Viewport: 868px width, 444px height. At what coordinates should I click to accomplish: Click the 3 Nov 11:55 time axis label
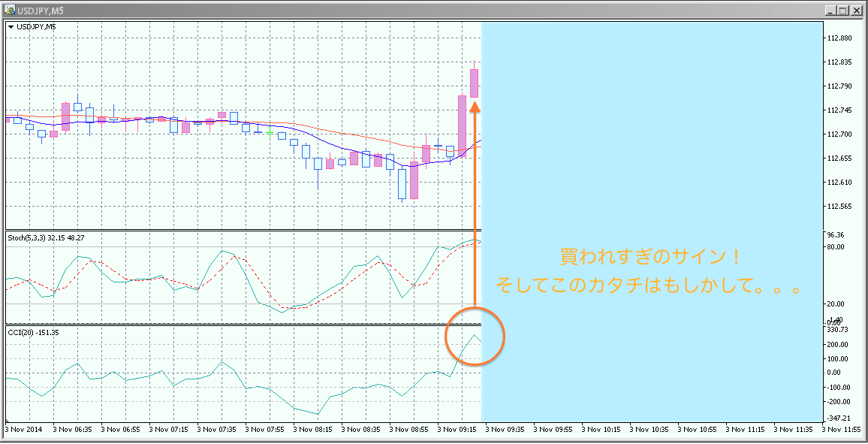tap(844, 430)
